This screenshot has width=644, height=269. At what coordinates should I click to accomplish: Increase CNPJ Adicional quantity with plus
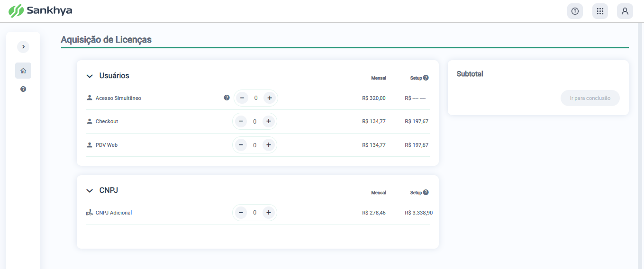268,213
